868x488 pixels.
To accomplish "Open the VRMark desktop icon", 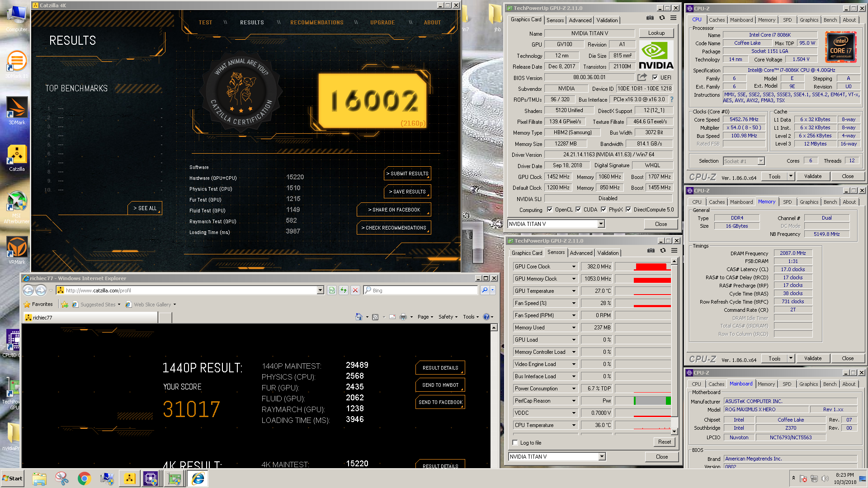I will (17, 251).
